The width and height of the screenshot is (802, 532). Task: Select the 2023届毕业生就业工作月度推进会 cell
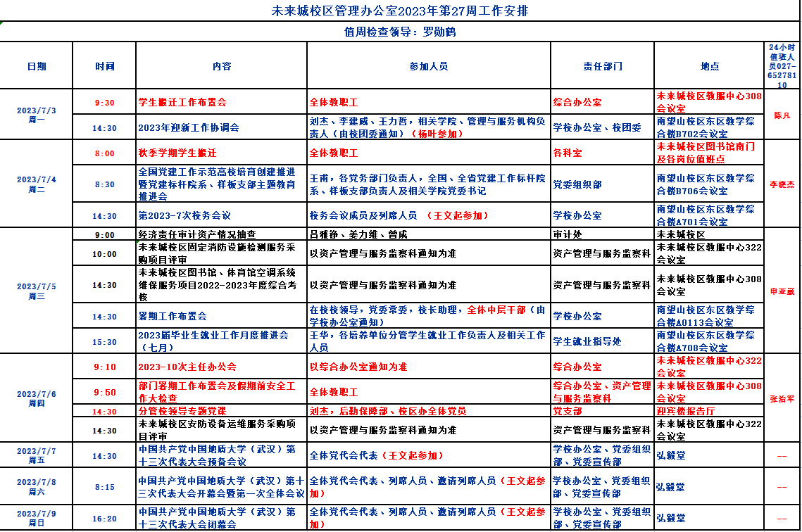(222, 341)
